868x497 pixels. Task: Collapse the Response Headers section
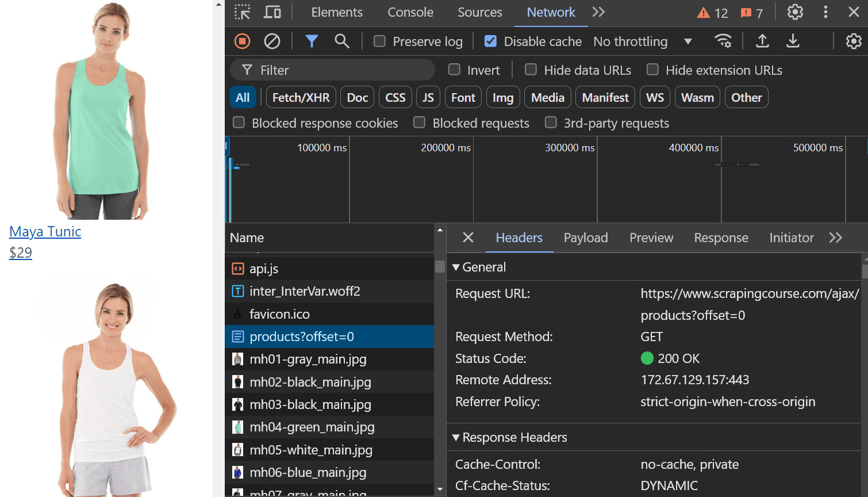coord(456,438)
